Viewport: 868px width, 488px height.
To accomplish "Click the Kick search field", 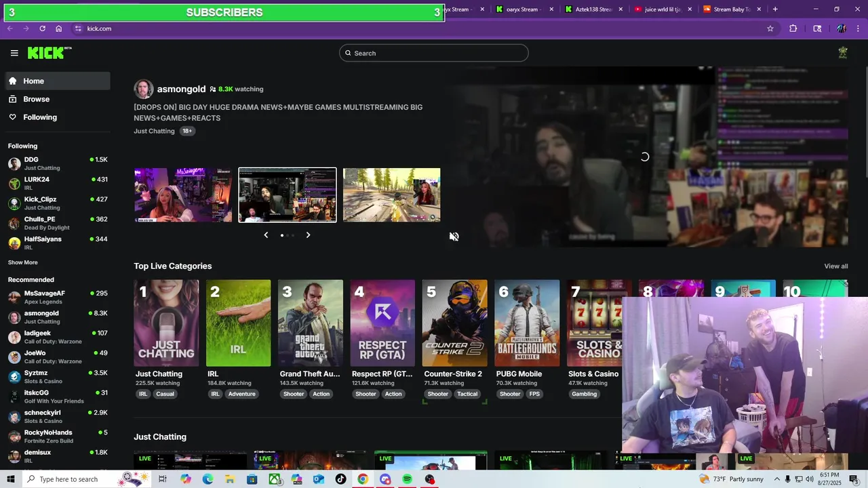I will tap(434, 53).
